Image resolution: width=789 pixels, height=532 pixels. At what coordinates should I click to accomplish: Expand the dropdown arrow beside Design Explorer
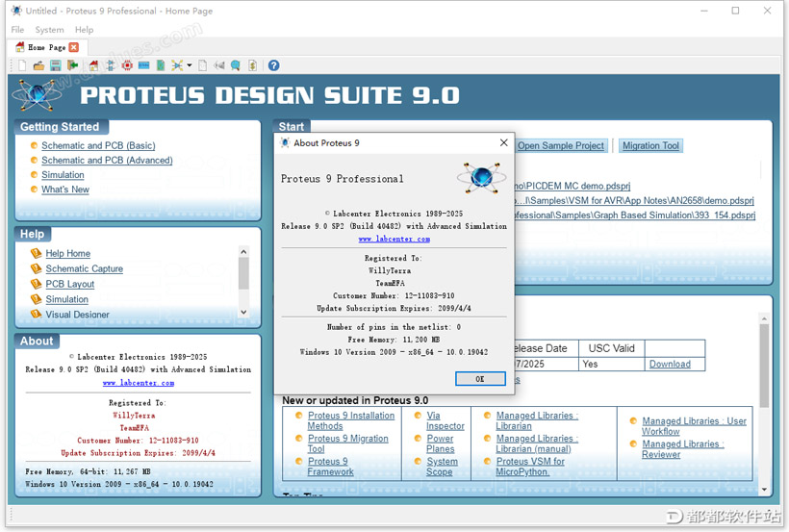[x=190, y=65]
